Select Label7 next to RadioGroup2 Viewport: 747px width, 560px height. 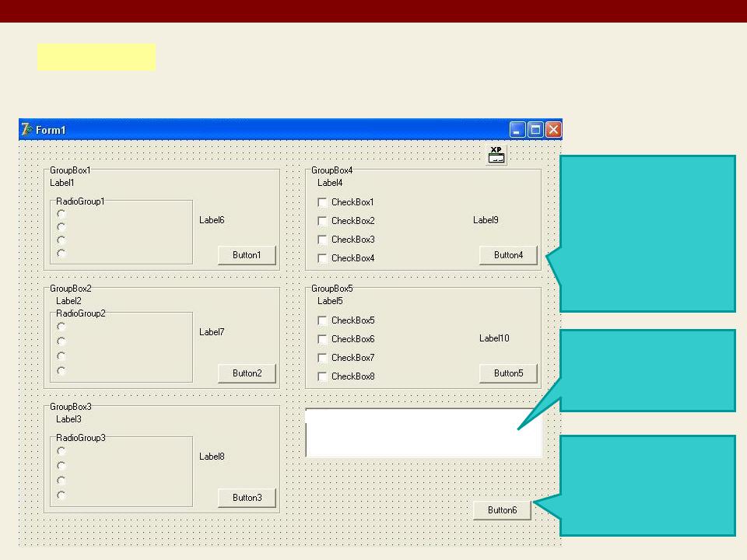coord(212,332)
